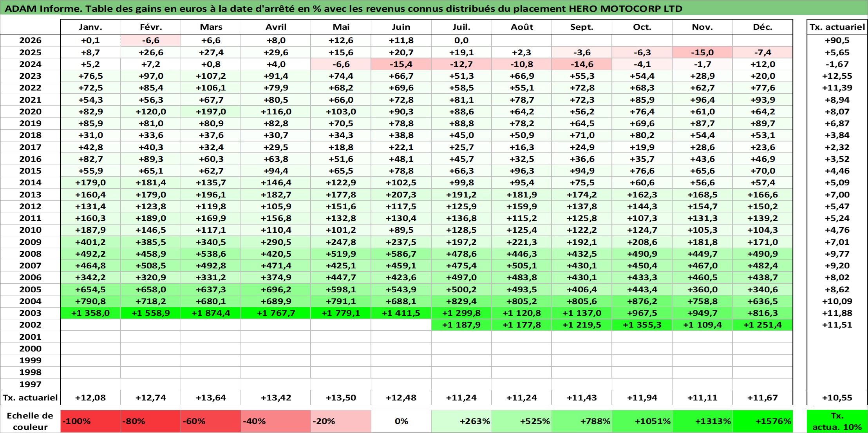Viewport: 868px width, 433px height.
Task: Select the 'Août' column header
Action: tap(522, 27)
